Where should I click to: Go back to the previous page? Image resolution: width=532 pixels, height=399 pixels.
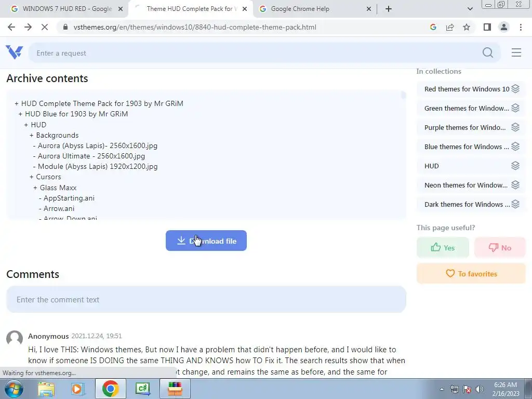click(x=11, y=27)
